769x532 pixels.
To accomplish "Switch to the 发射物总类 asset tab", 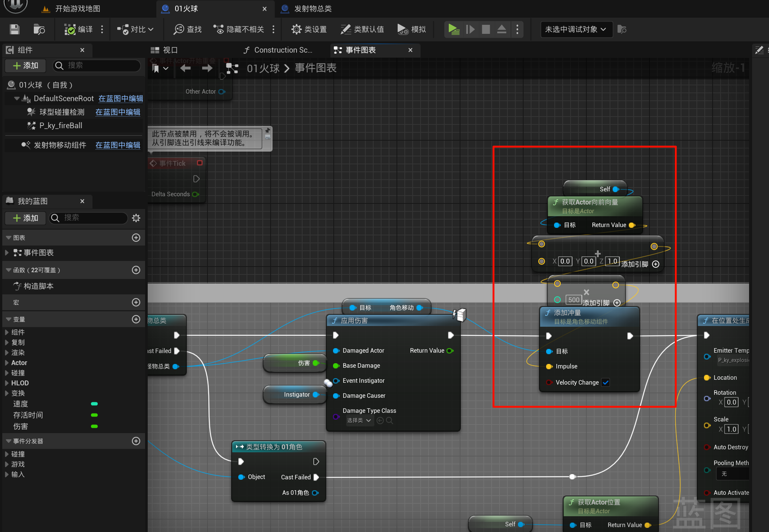I will [312, 9].
